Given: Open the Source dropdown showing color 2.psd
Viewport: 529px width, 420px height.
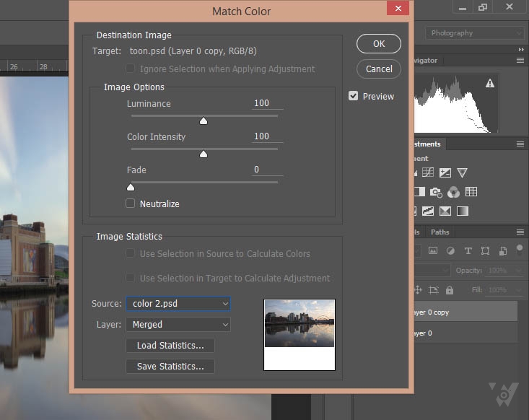Looking at the screenshot, I should 178,304.
